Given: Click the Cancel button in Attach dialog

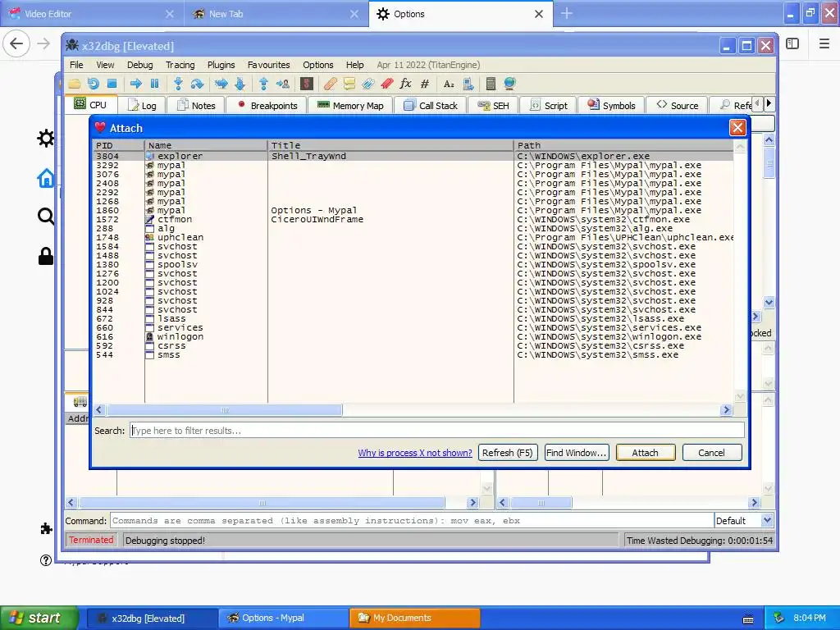Looking at the screenshot, I should tap(712, 453).
